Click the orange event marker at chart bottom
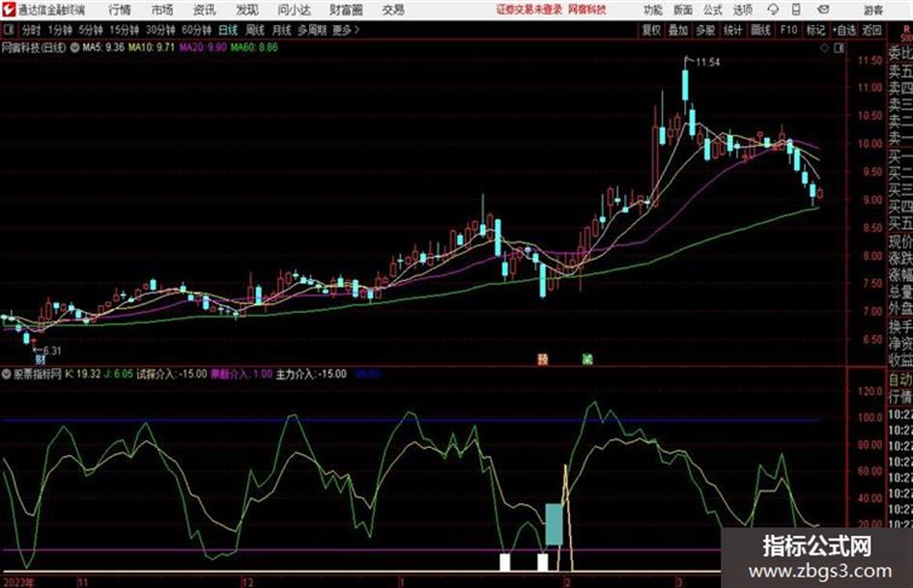913x588 pixels. 543,359
